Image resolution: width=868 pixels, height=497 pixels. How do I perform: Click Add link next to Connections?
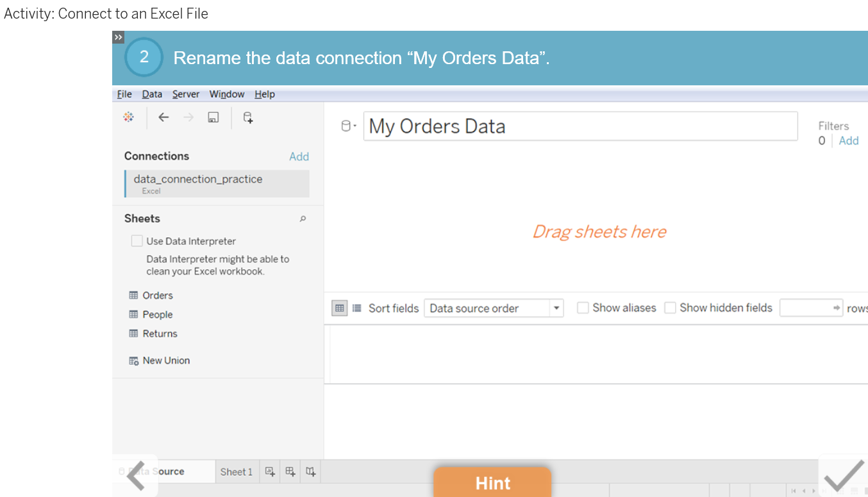(299, 156)
